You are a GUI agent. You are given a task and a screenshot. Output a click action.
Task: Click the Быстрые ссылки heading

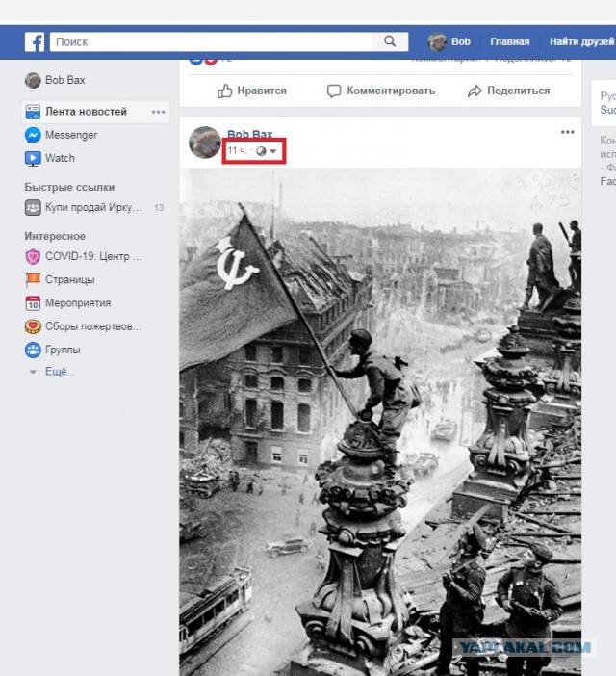click(69, 187)
